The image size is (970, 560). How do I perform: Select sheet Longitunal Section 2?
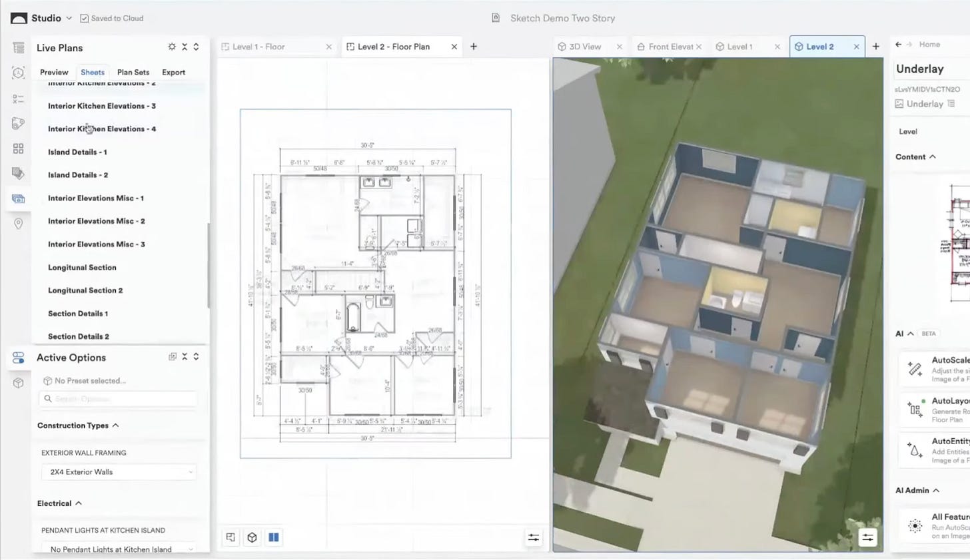click(85, 290)
